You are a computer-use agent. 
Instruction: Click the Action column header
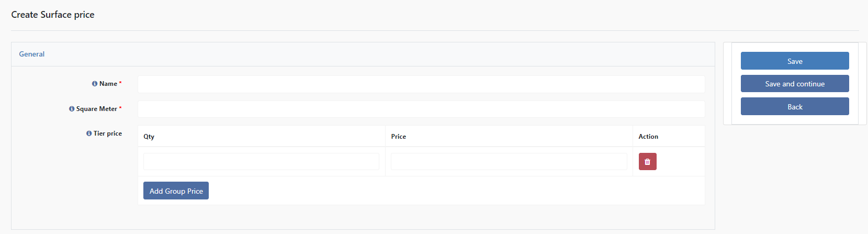(648, 137)
